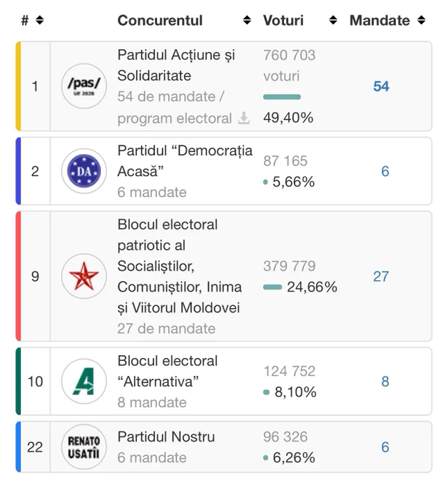Click the 24,66% vote progress bar
448x485 pixels.
tap(273, 287)
